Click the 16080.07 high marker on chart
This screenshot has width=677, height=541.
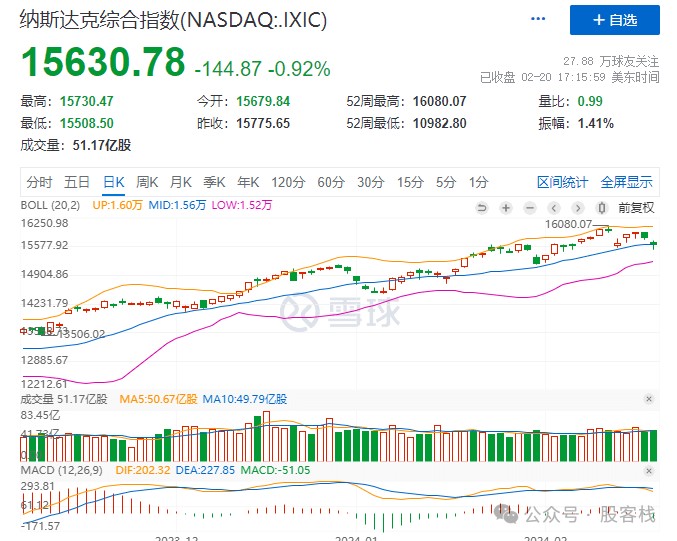(x=568, y=225)
